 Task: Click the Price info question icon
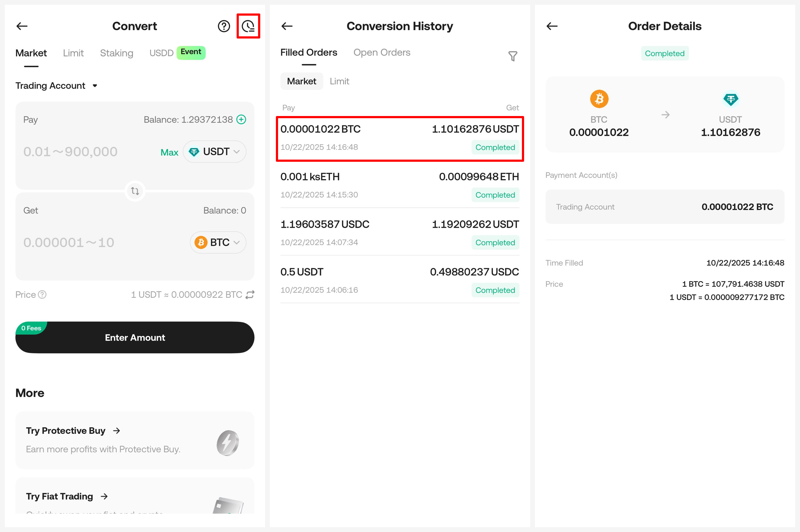[42, 294]
